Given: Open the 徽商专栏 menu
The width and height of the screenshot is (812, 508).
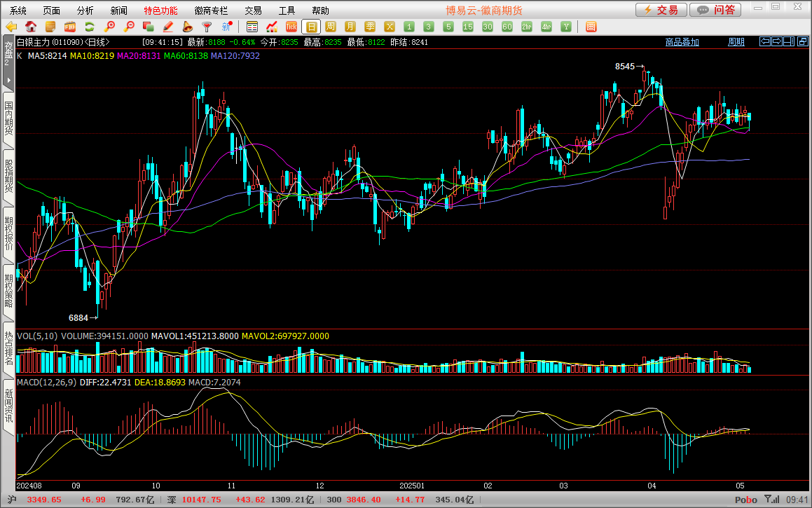Looking at the screenshot, I should pyautogui.click(x=212, y=11).
